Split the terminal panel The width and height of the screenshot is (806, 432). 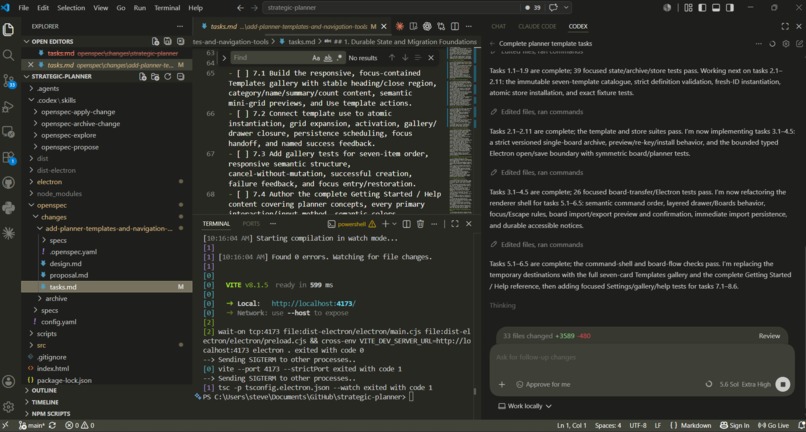[x=407, y=224]
